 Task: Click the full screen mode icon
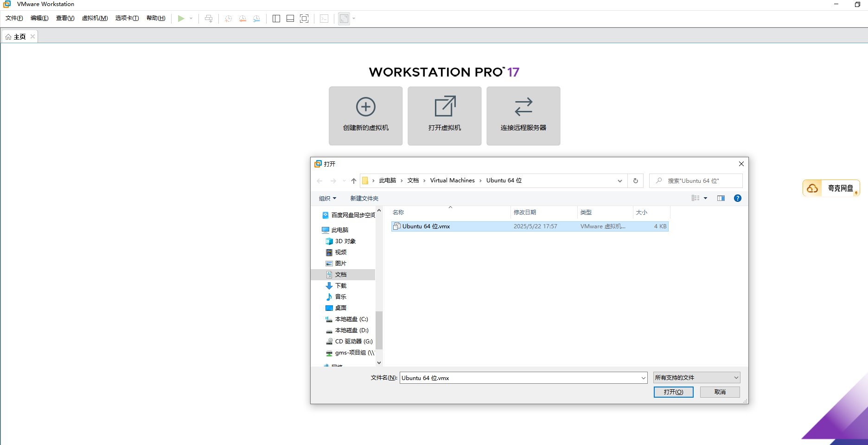pos(304,19)
